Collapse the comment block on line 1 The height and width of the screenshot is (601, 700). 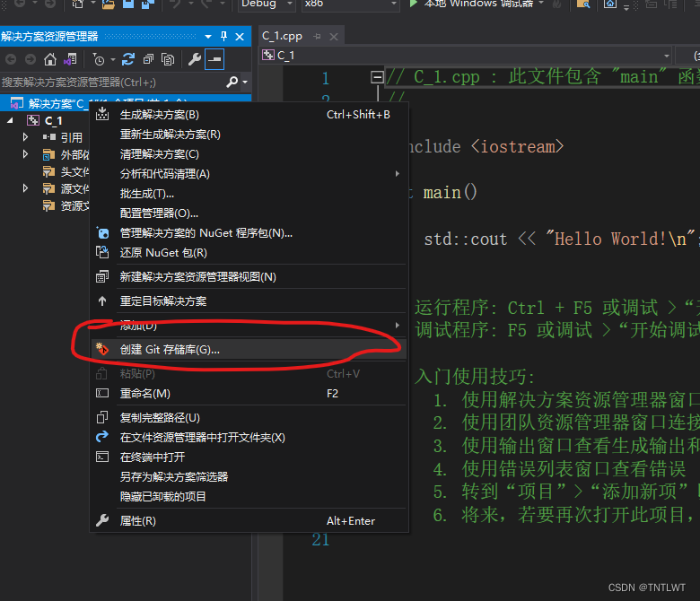point(377,77)
